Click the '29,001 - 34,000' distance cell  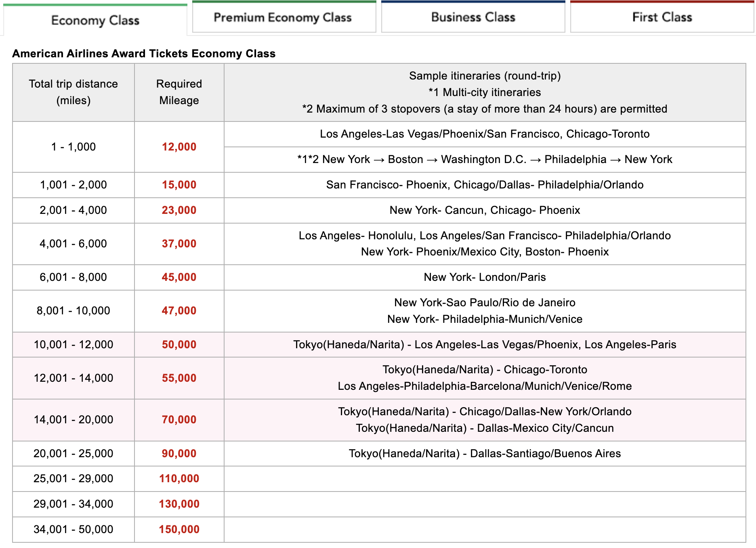(x=73, y=504)
